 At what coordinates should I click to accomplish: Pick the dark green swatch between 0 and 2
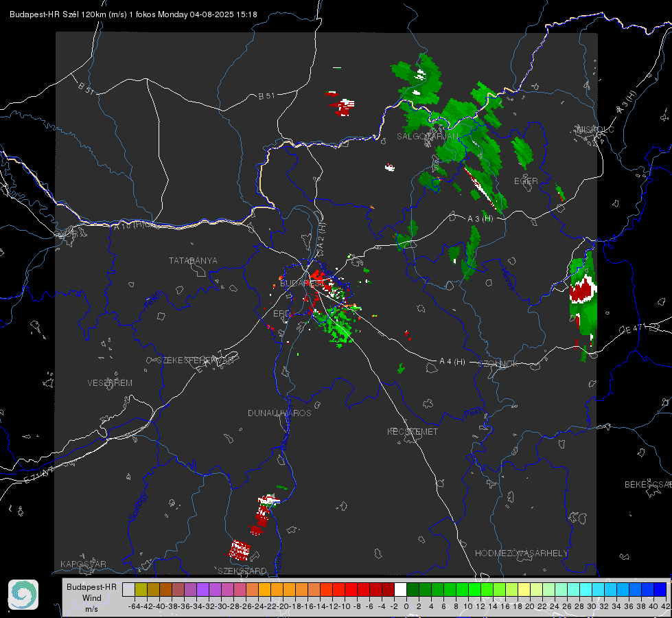pyautogui.click(x=413, y=589)
